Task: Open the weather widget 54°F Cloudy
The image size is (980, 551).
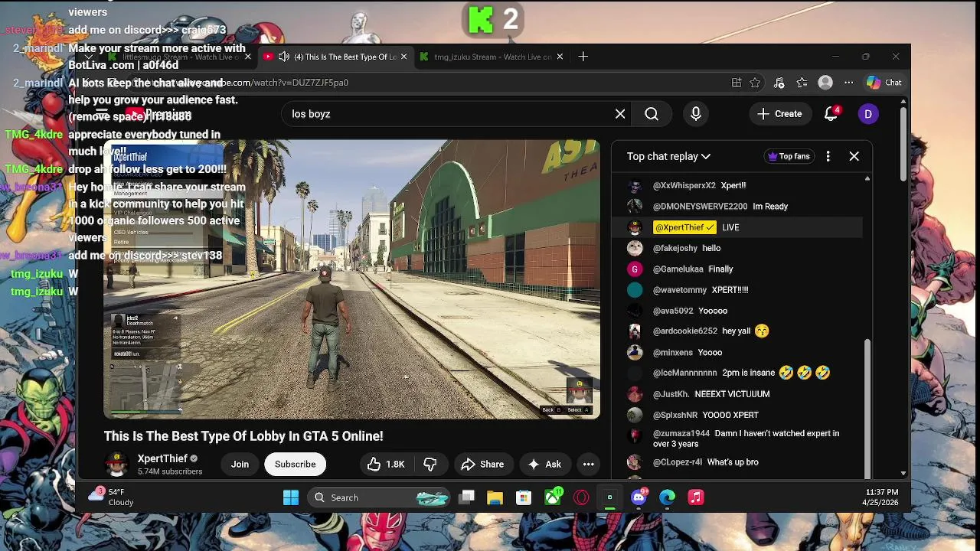Action: 112,497
